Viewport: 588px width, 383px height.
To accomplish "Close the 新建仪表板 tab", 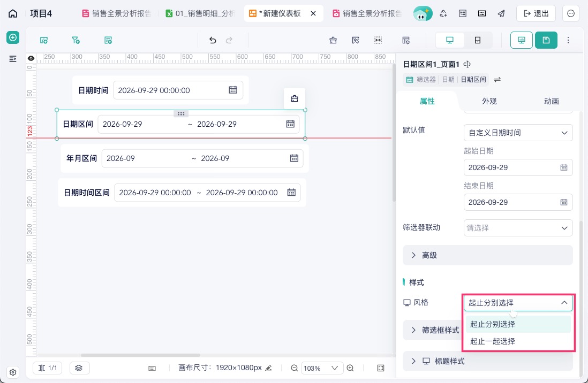I will (x=313, y=13).
